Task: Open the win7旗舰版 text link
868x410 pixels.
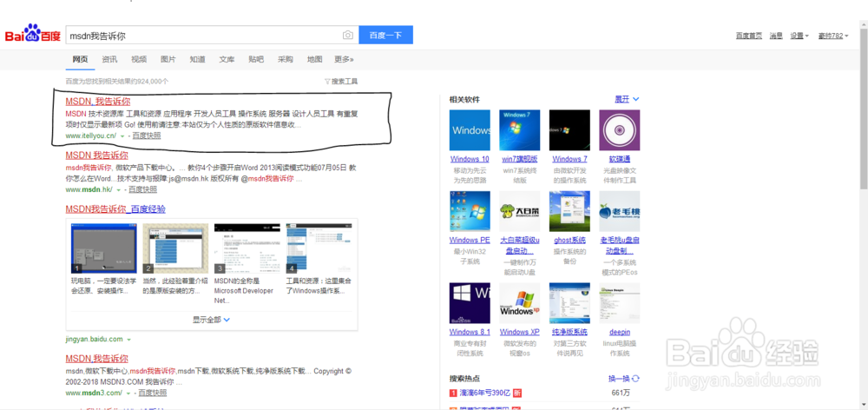Action: tap(519, 160)
